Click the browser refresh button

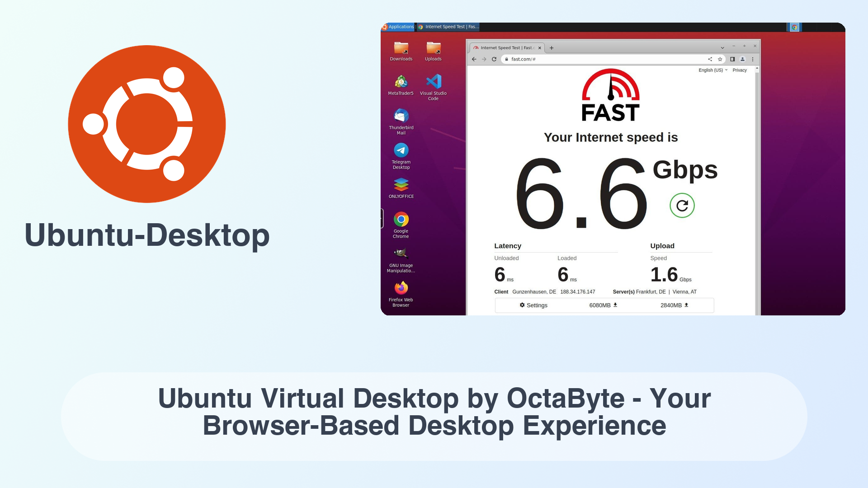pyautogui.click(x=494, y=59)
